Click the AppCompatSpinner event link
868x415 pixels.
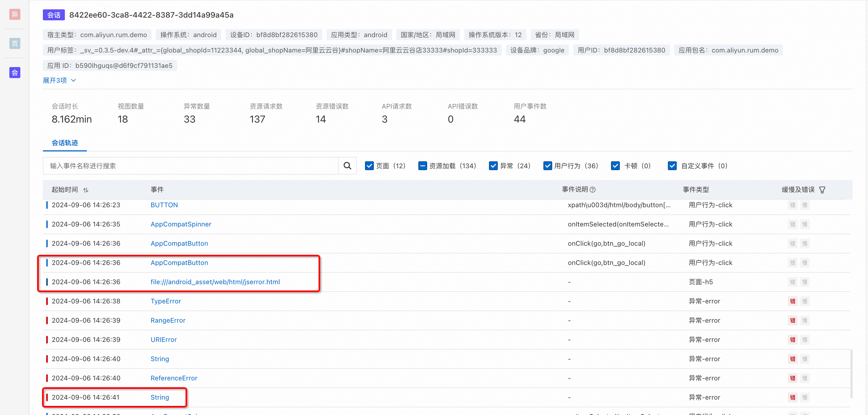click(181, 224)
